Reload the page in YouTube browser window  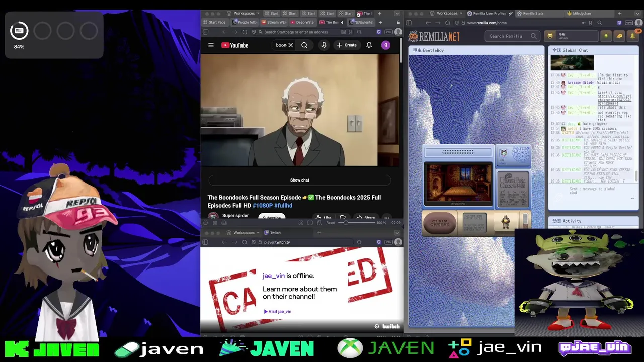[245, 32]
